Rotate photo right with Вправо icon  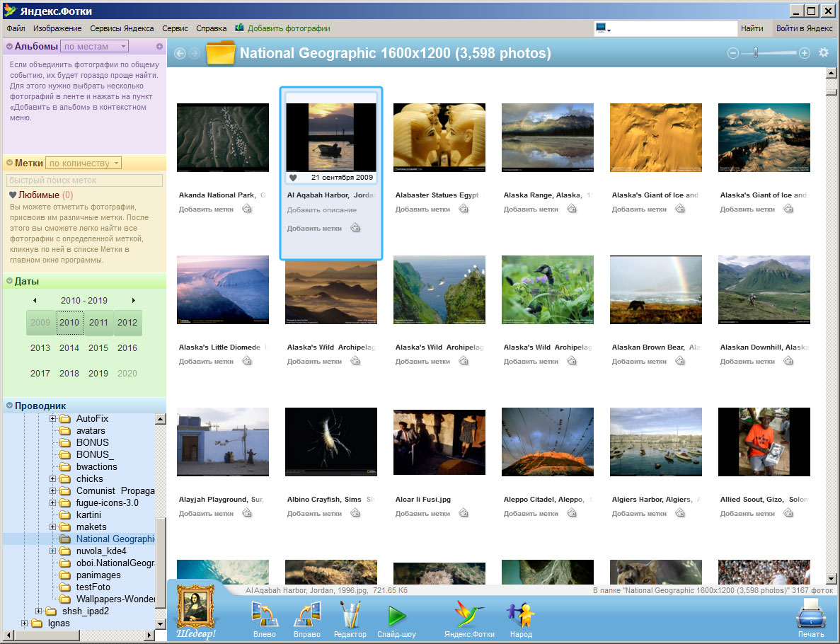click(307, 616)
